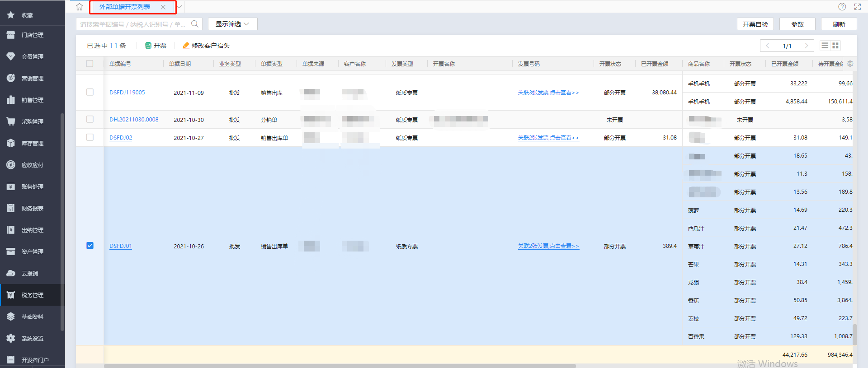Open document link DSFDJ02

(x=121, y=138)
